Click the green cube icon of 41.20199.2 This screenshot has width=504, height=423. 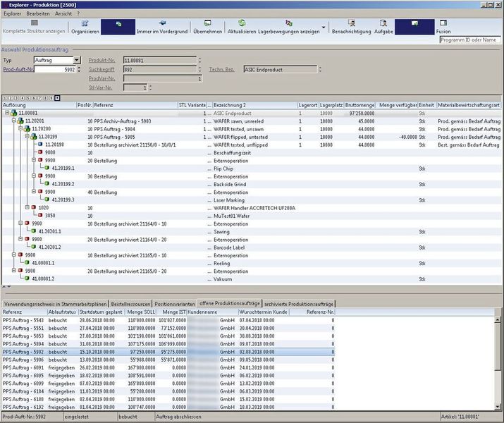47,184
